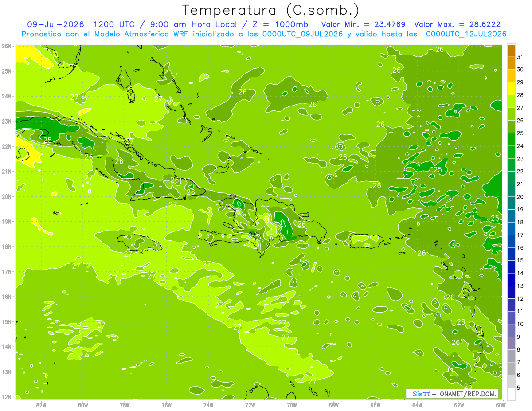Image resolution: width=532 pixels, height=411 pixels.
Task: Click the "Valor Max. = 28.6222" value
Action: pyautogui.click(x=457, y=24)
